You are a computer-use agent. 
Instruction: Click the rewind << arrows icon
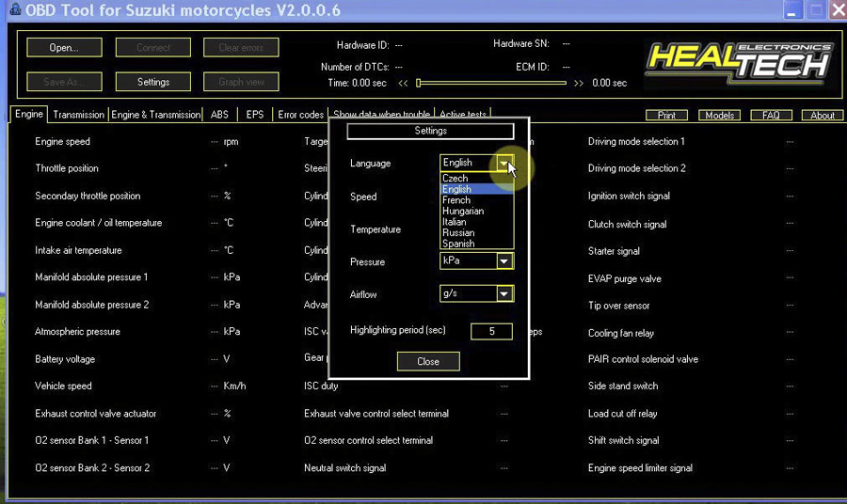[403, 83]
